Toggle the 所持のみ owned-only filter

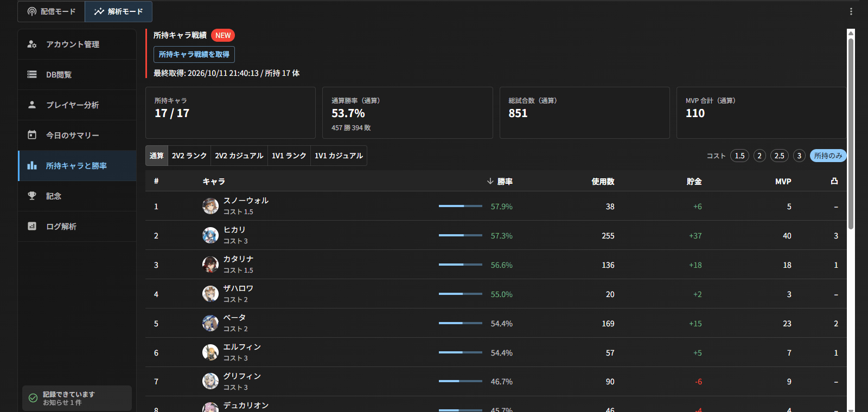828,156
